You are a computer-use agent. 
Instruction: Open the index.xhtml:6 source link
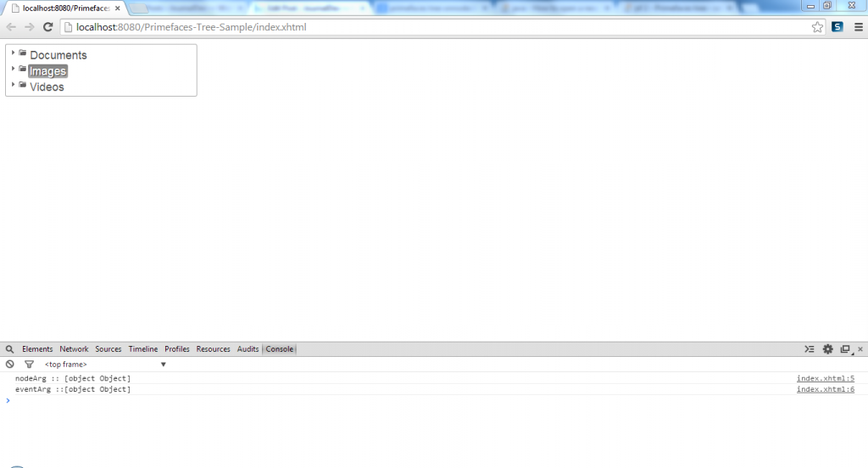coord(825,389)
